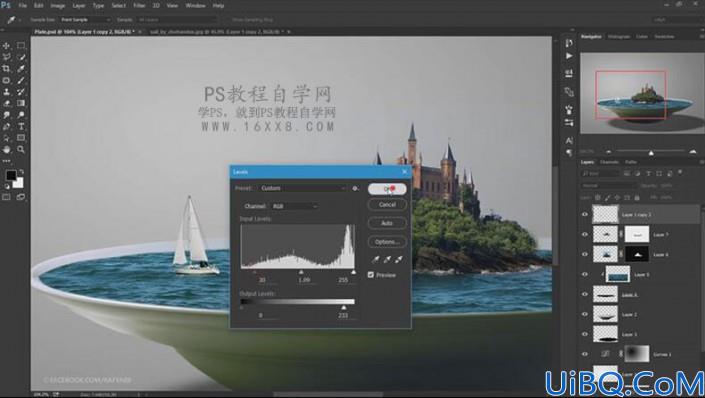
Task: Select the Move tool
Action: pyautogui.click(x=6, y=45)
